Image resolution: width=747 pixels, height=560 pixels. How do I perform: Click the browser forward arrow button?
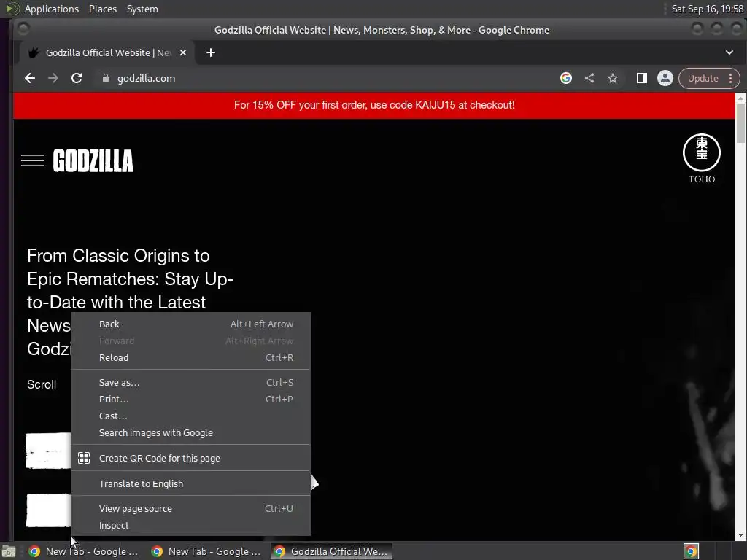[x=53, y=78]
